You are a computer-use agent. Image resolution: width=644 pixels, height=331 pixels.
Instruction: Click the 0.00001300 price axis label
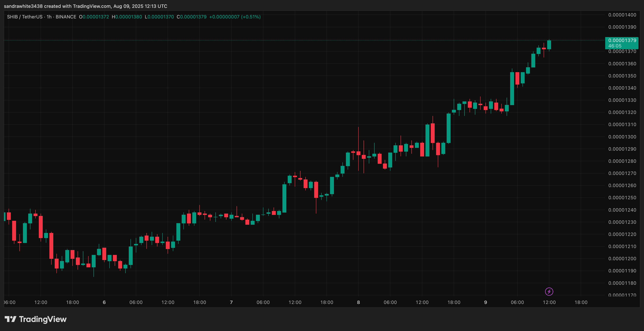point(622,137)
